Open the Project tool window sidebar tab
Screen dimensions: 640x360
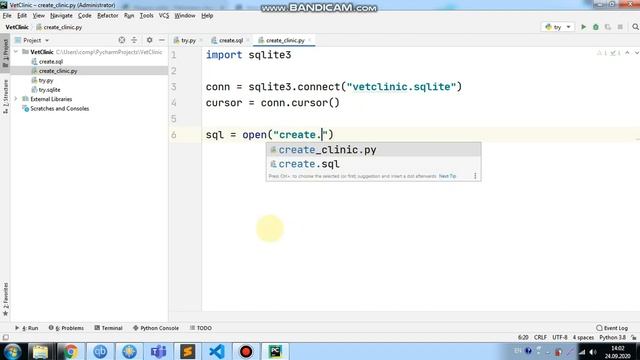tap(5, 54)
